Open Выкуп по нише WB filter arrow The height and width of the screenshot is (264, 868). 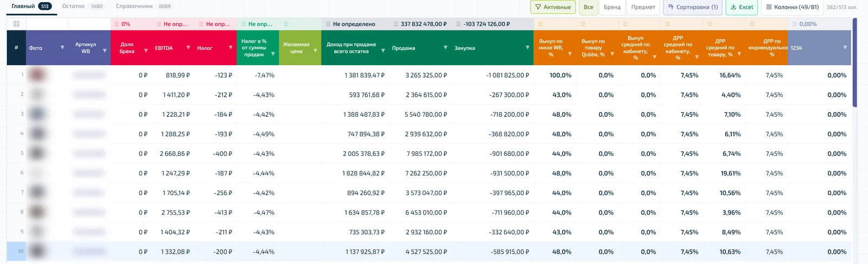click(570, 54)
